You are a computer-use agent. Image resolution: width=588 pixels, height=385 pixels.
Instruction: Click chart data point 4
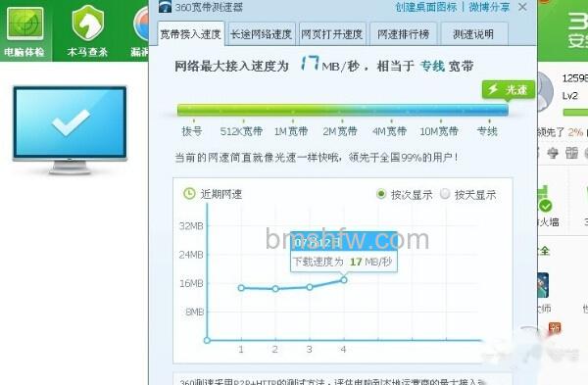pos(344,279)
